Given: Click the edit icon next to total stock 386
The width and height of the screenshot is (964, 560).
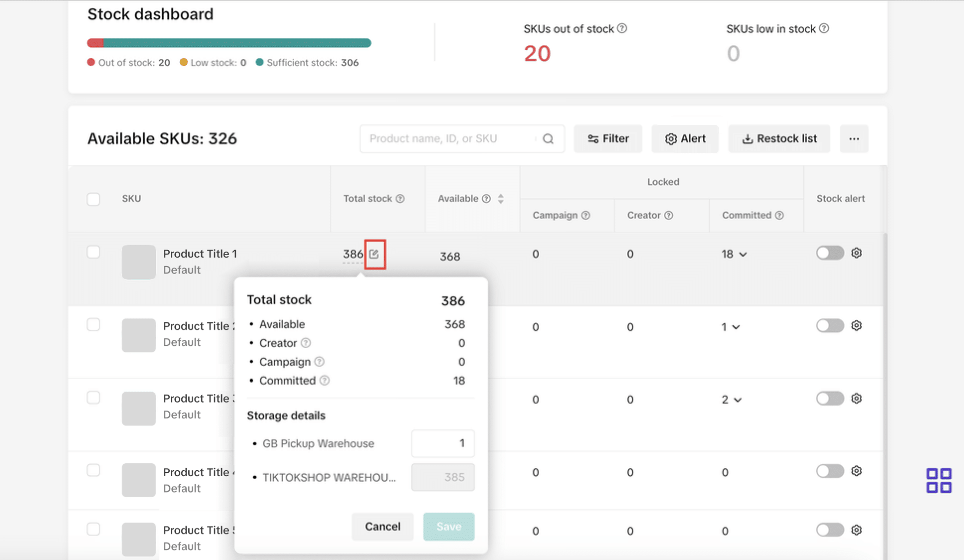Looking at the screenshot, I should pyautogui.click(x=374, y=254).
